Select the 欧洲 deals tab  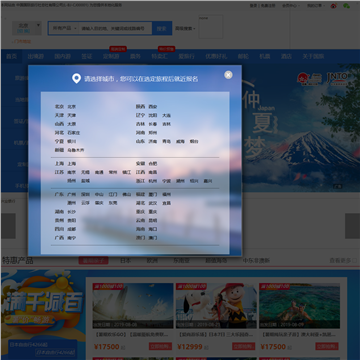(152, 261)
